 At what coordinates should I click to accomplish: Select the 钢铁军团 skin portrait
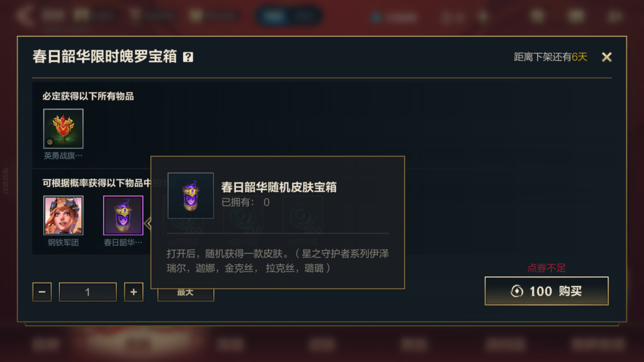click(63, 215)
